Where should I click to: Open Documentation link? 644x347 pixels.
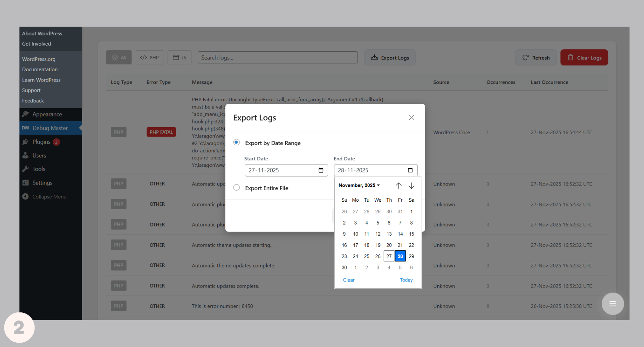[40, 69]
